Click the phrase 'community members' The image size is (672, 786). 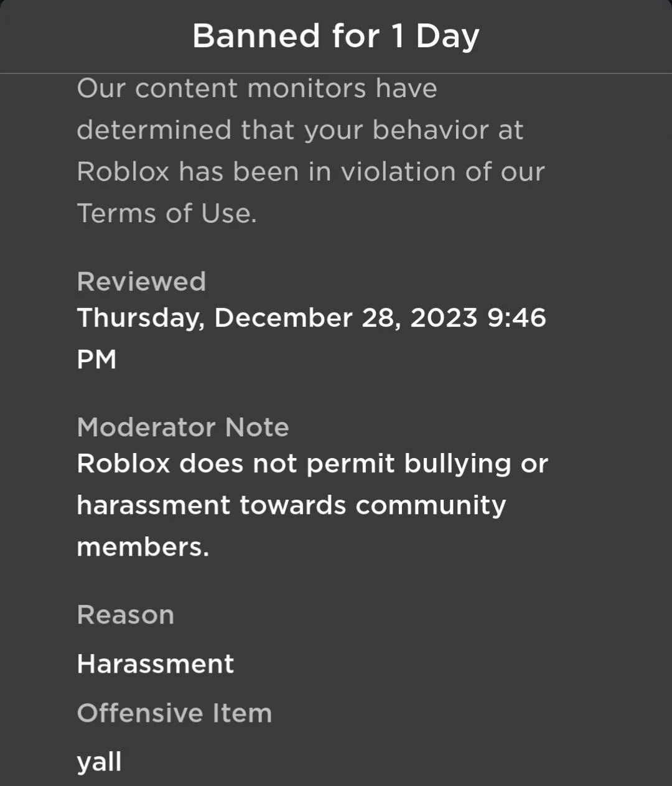(x=429, y=505)
